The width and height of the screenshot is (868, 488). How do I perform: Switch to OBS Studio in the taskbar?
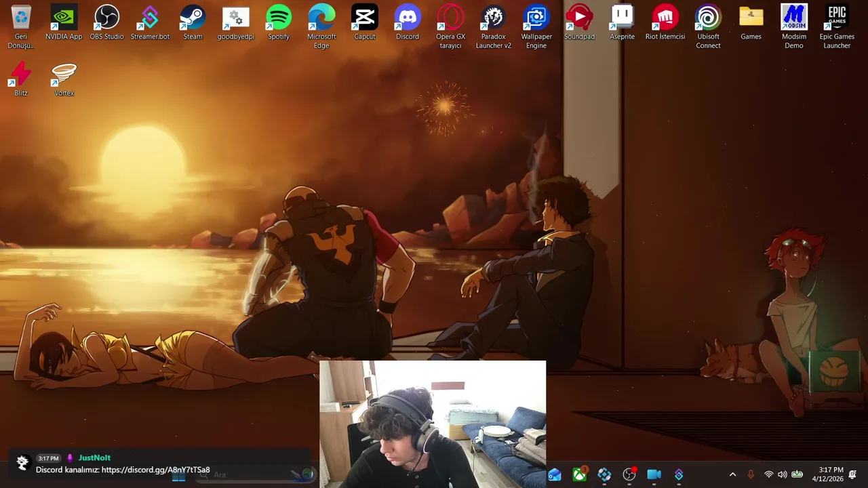coord(629,474)
